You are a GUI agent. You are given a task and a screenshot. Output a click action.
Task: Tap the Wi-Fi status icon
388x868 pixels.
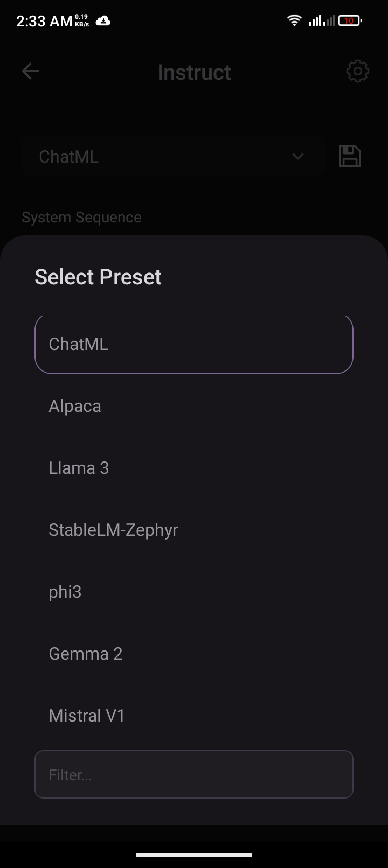coord(294,21)
